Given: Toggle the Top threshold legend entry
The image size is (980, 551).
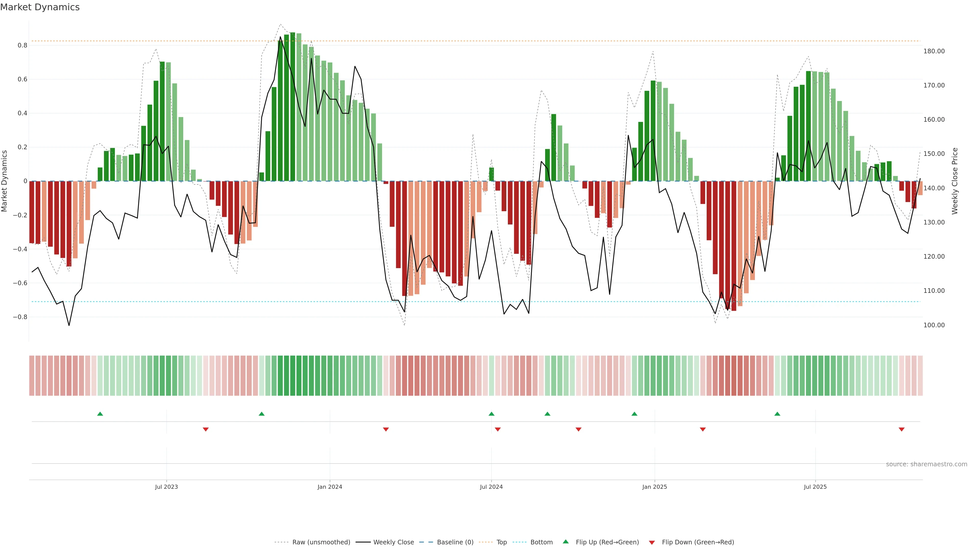Looking at the screenshot, I should click(x=501, y=542).
